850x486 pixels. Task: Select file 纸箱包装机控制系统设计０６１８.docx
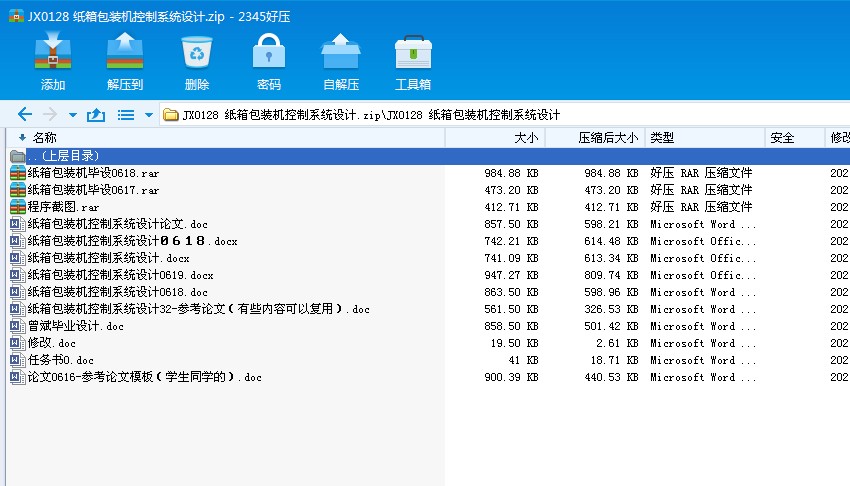tap(133, 241)
